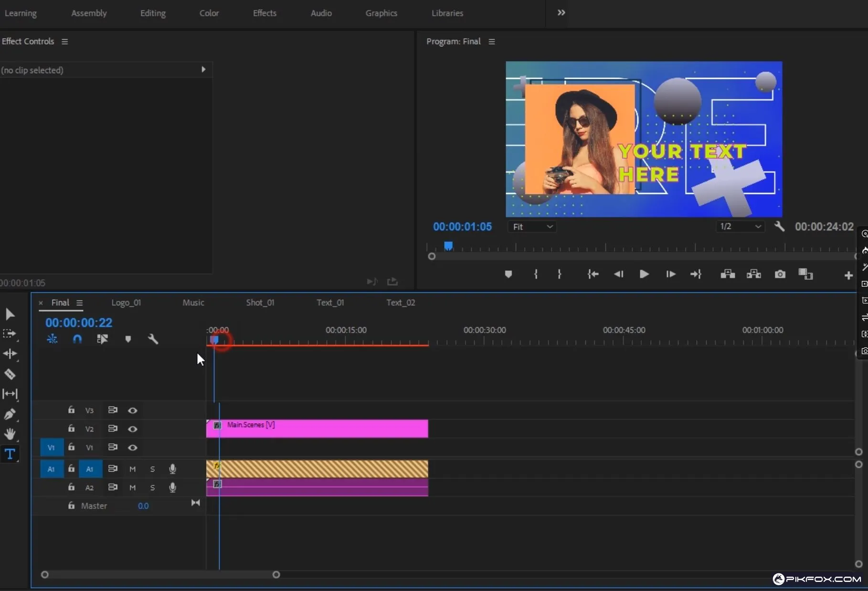Click the Mark Out button
The width and height of the screenshot is (868, 591).
pos(560,274)
